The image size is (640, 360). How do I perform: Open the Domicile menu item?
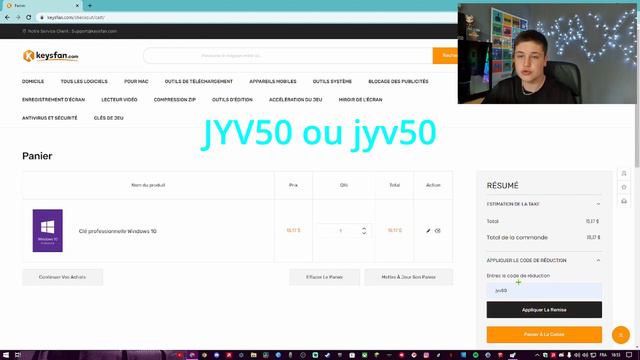(x=33, y=82)
